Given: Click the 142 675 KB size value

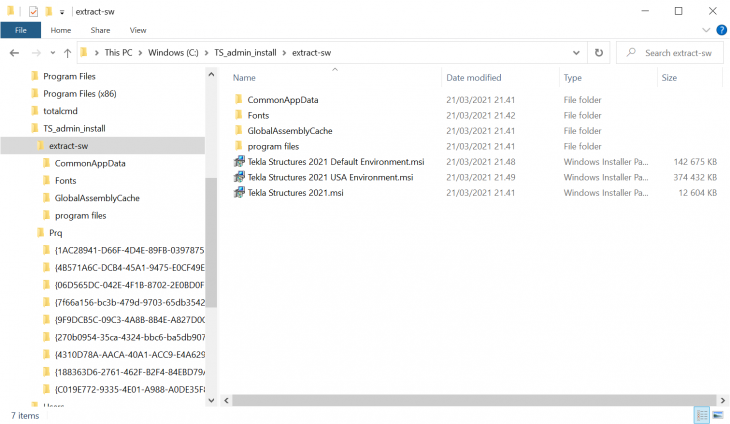Looking at the screenshot, I should click(695, 162).
